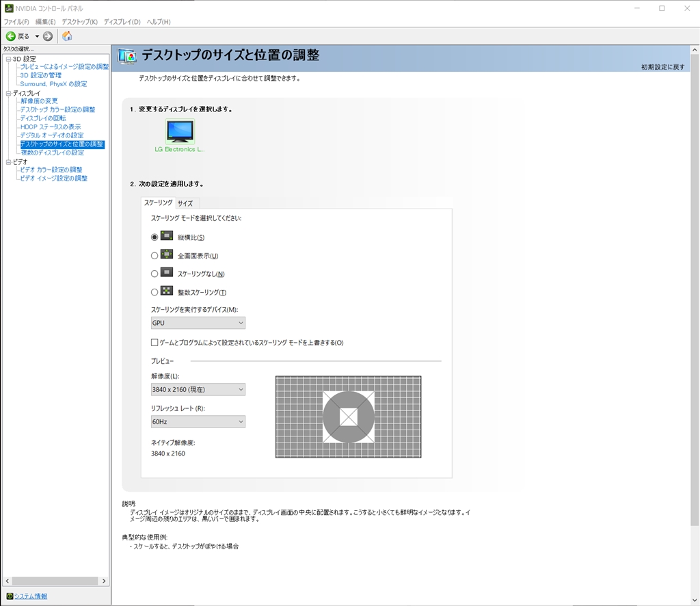Click task pane scroll left arrow
The height and width of the screenshot is (606, 700).
[x=7, y=581]
